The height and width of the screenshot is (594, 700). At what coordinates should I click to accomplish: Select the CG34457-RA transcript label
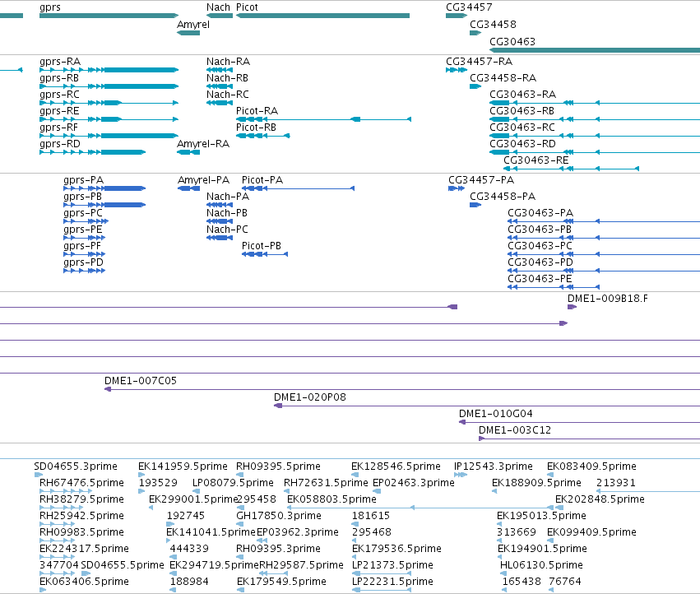tap(479, 62)
